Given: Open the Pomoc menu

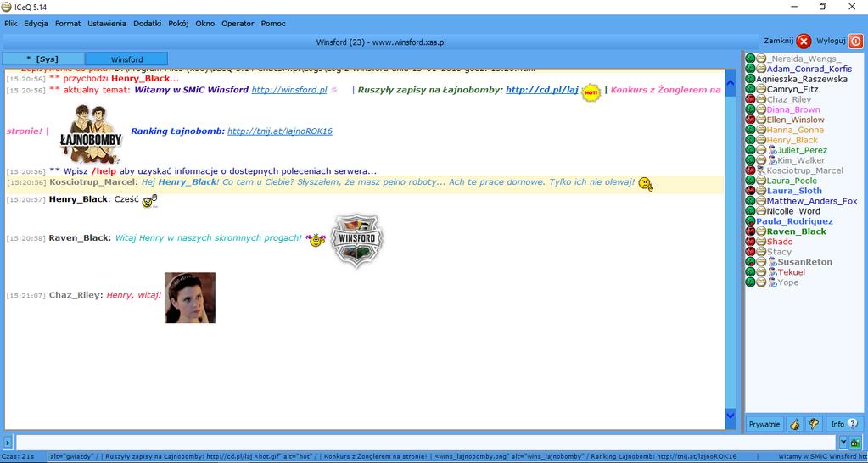Looking at the screenshot, I should pyautogui.click(x=273, y=23).
